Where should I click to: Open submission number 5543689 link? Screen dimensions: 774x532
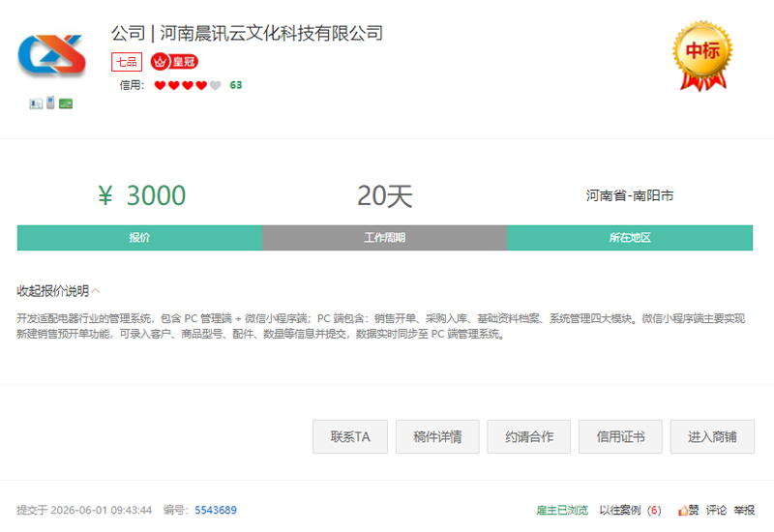pyautogui.click(x=216, y=510)
